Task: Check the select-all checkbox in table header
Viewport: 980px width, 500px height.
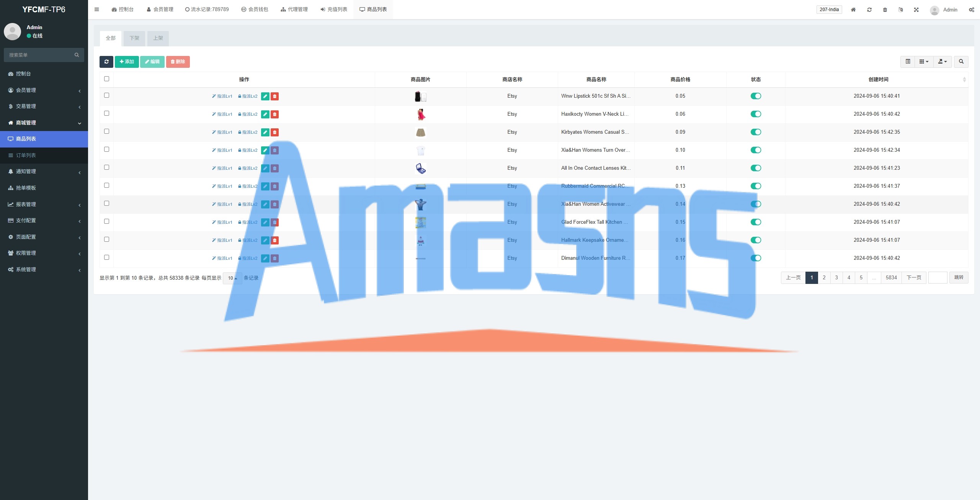Action: (x=107, y=79)
